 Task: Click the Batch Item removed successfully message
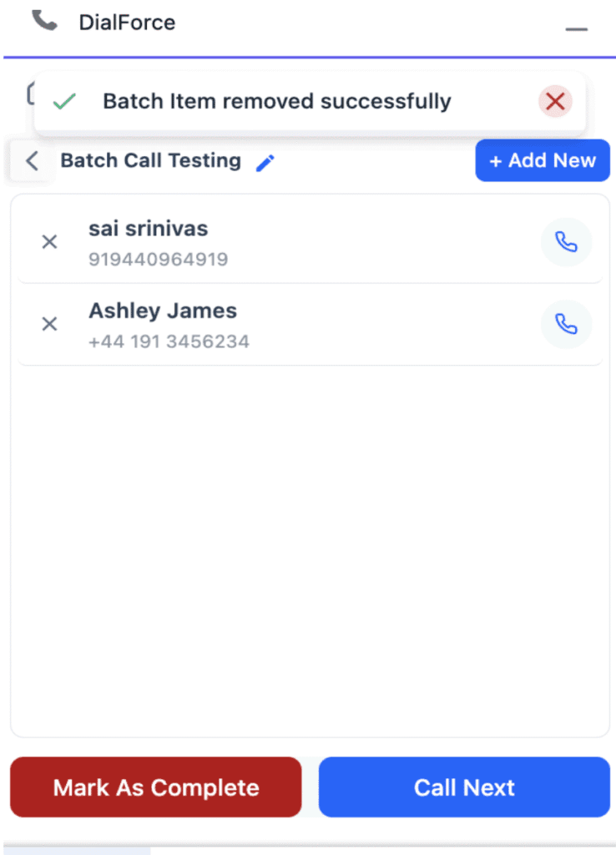(276, 102)
